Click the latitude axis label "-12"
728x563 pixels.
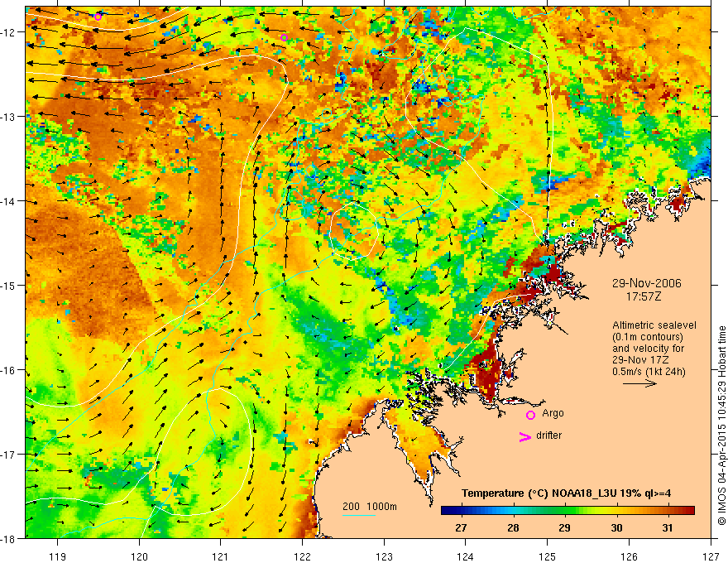click(x=7, y=32)
